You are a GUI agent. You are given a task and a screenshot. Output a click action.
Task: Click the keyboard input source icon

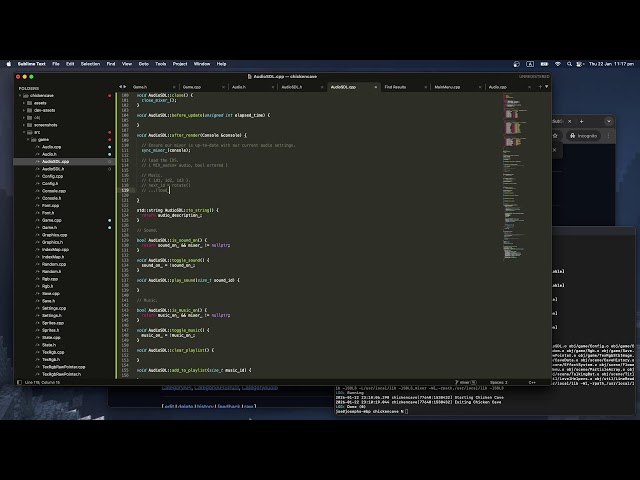(530, 64)
